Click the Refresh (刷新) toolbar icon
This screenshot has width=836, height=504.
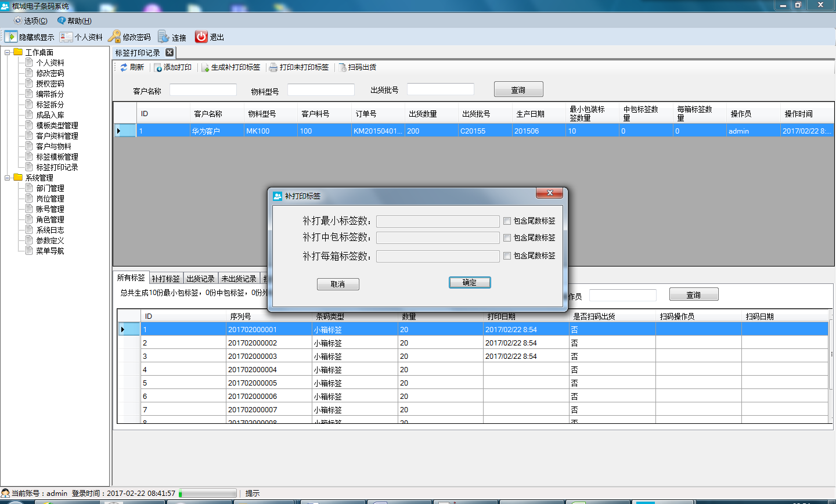(124, 67)
